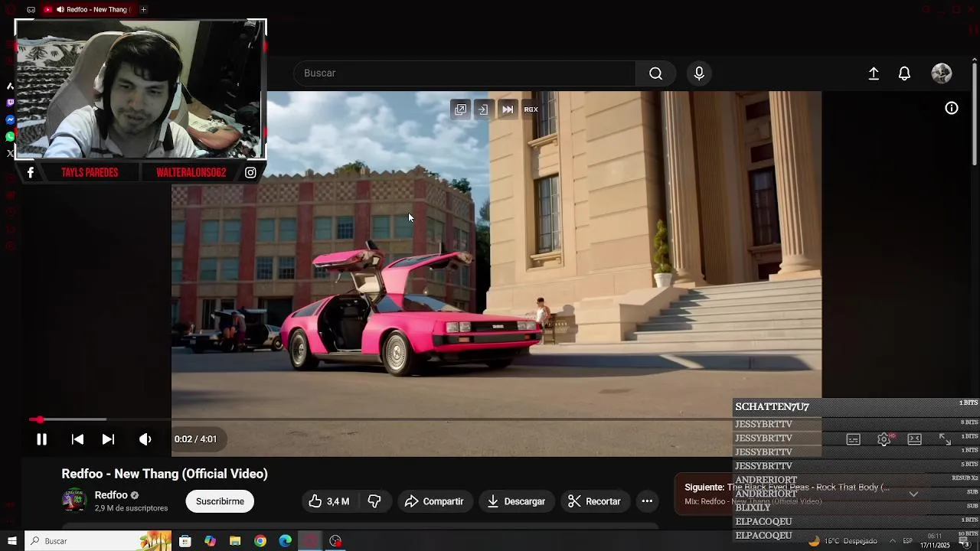The image size is (980, 551).
Task: Mute the video with the volume icon
Action: [145, 439]
